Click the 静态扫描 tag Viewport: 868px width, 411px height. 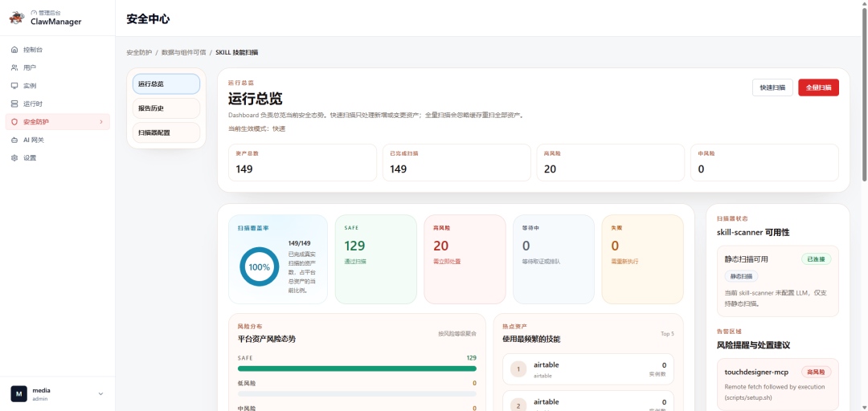741,276
